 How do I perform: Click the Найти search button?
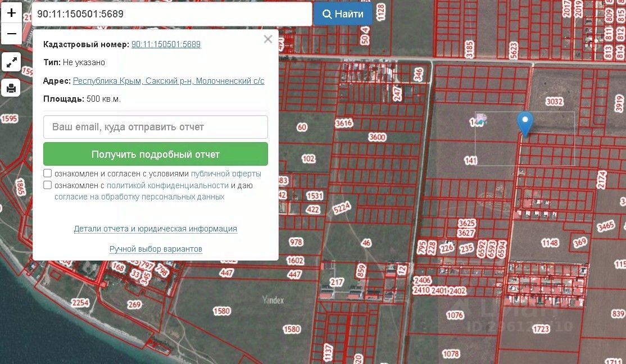pyautogui.click(x=343, y=14)
